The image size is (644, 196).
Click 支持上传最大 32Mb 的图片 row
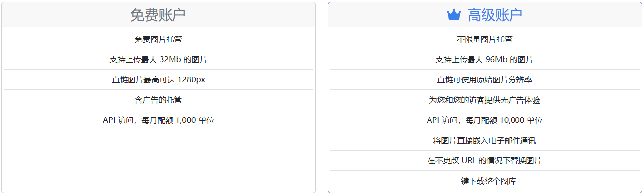[x=159, y=60]
